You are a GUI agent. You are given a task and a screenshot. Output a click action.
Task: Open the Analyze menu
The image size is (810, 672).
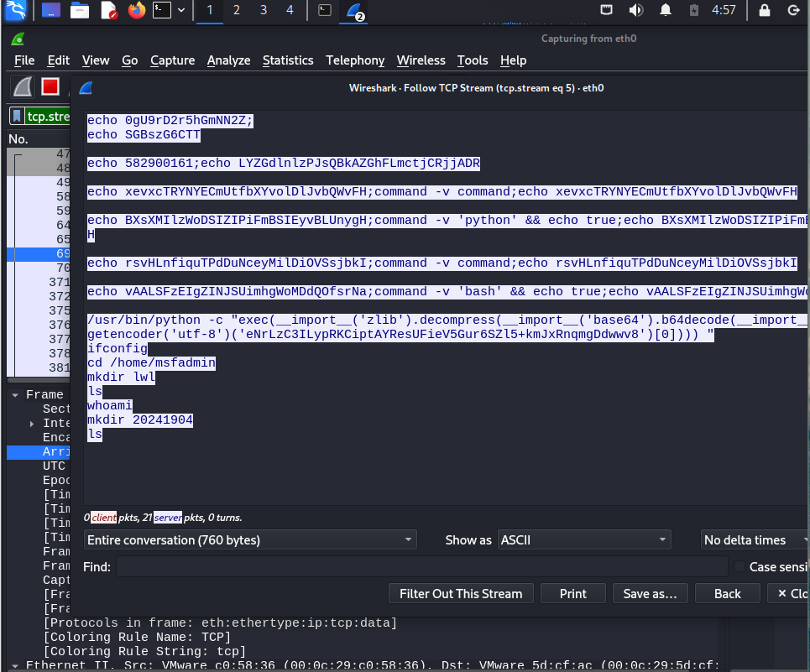point(228,60)
